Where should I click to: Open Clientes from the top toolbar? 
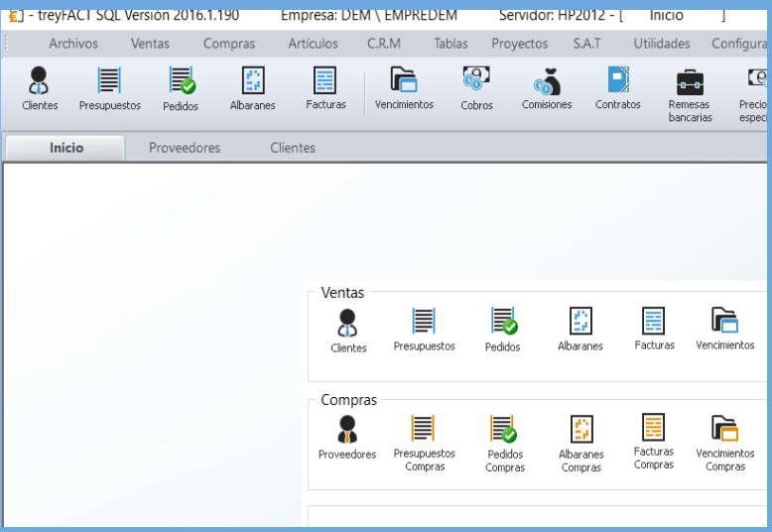tap(40, 88)
